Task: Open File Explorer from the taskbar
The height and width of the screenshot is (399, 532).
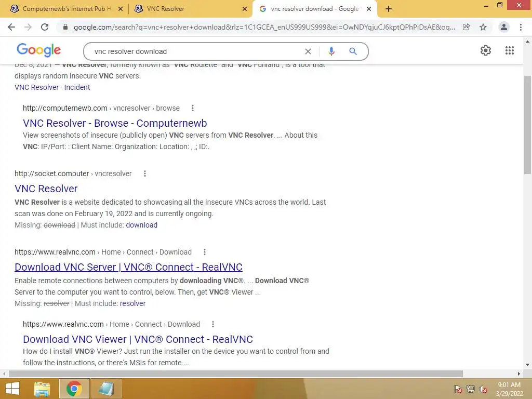Action: pos(42,389)
